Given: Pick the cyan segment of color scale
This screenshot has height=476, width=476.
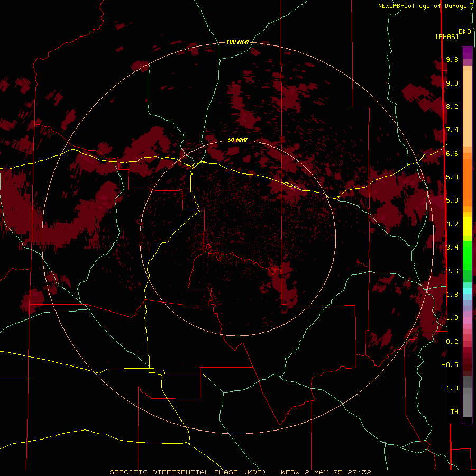Looking at the screenshot, I should point(467,291).
